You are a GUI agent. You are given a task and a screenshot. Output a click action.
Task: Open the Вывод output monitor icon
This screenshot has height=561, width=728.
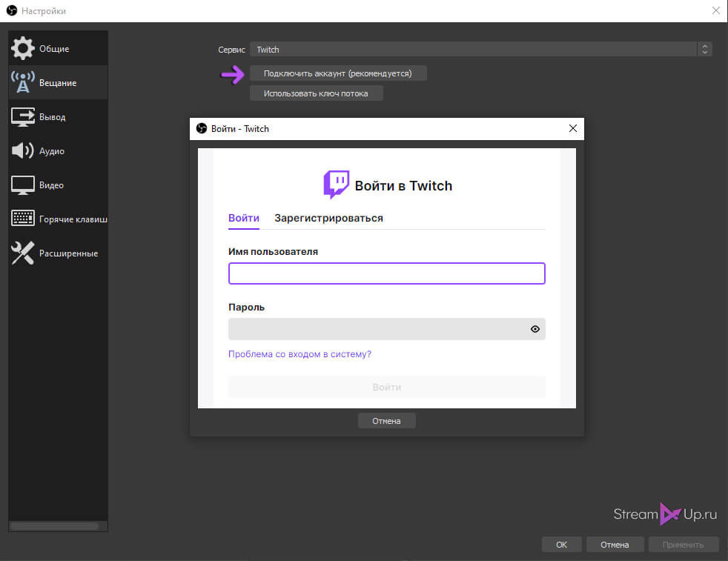click(x=23, y=116)
